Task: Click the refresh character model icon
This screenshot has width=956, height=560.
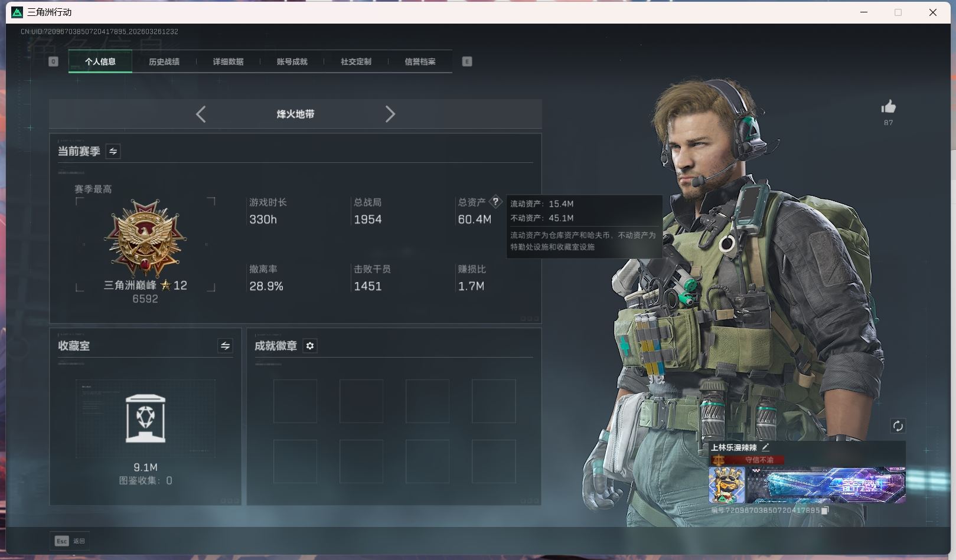Action: coord(898,426)
